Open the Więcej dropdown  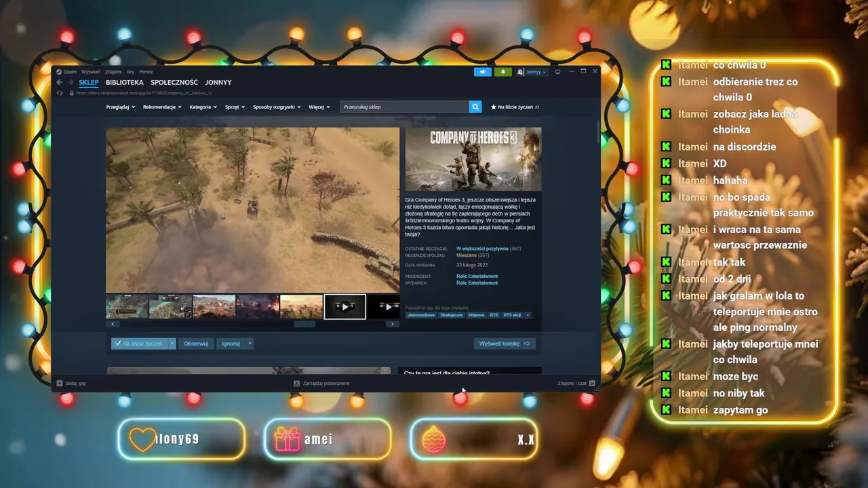click(x=319, y=107)
